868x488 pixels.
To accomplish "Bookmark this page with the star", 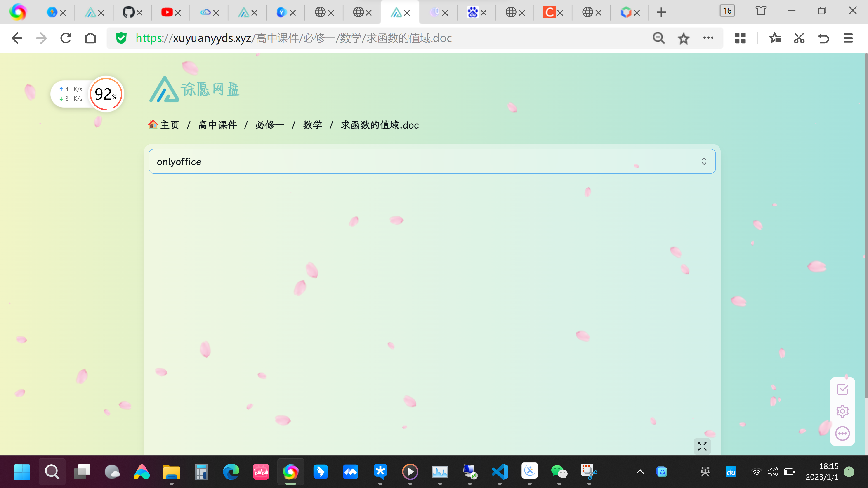I will (683, 38).
